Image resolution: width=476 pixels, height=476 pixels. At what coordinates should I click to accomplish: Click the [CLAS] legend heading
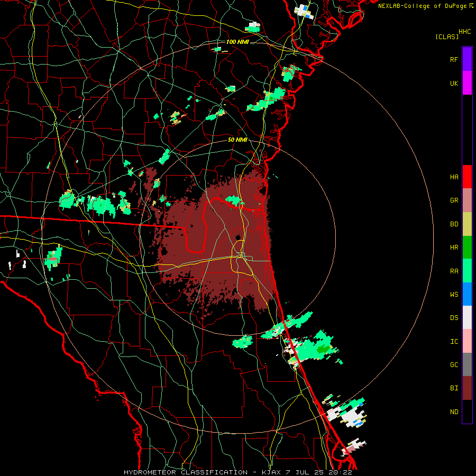(447, 36)
